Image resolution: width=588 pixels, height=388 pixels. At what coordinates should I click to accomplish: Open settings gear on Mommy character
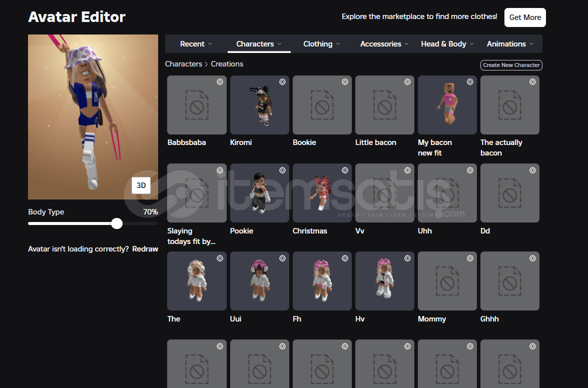[470, 258]
